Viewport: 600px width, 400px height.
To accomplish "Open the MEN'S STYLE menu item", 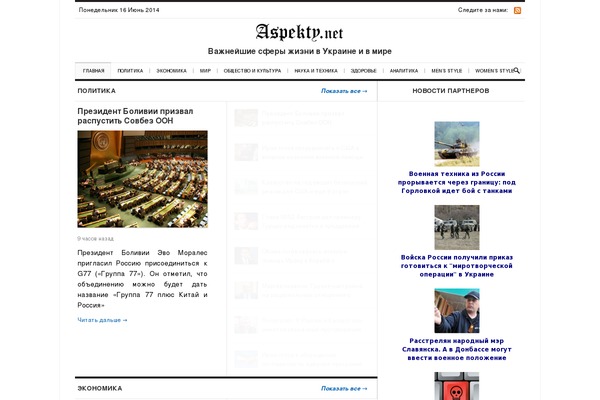I will (x=447, y=71).
